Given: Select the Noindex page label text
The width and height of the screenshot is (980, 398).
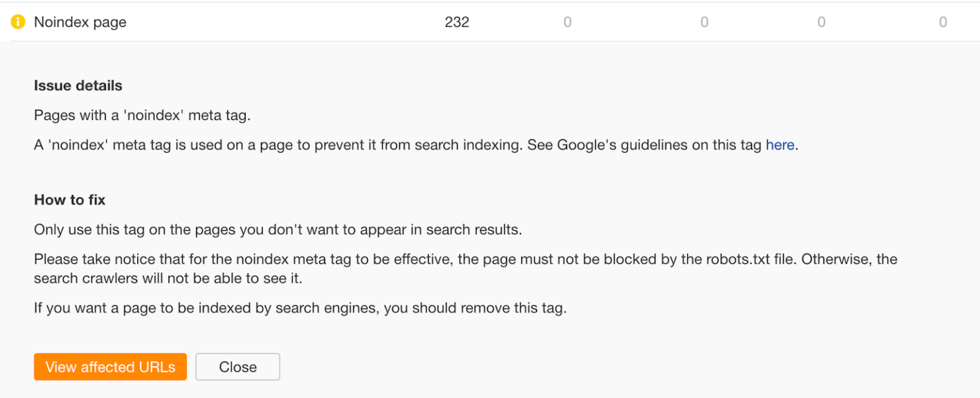Looking at the screenshot, I should click(x=80, y=22).
